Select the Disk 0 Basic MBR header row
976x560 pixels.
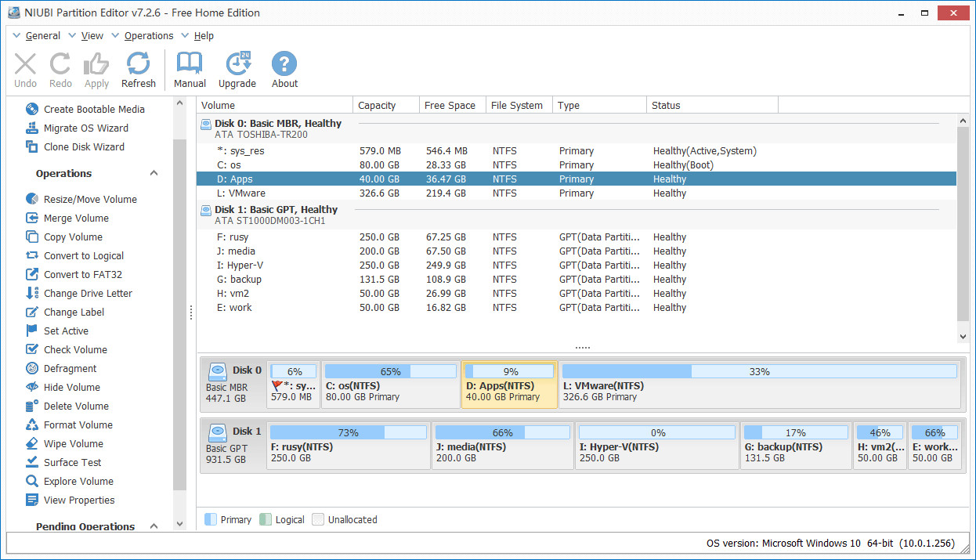[x=577, y=128]
